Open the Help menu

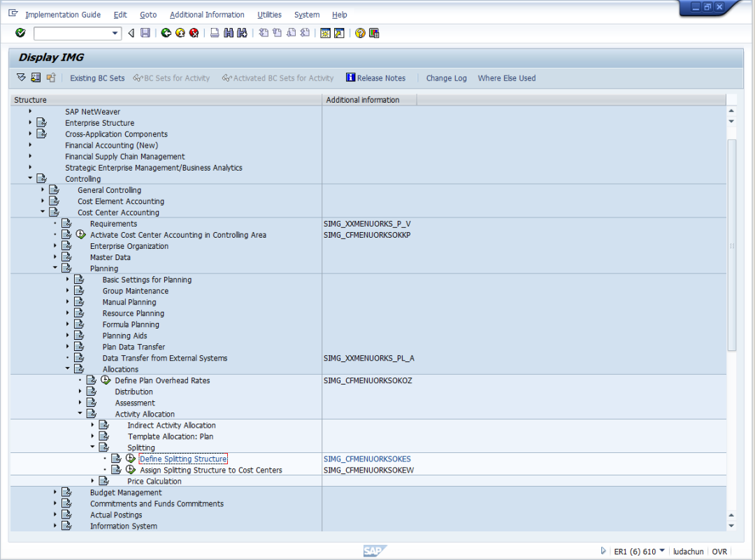(x=340, y=15)
